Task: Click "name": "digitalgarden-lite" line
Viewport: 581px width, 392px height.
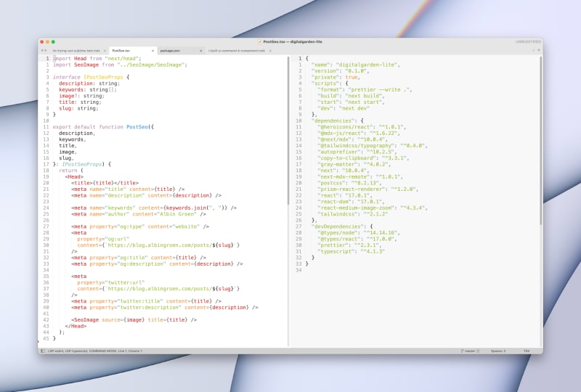Action: coord(356,65)
